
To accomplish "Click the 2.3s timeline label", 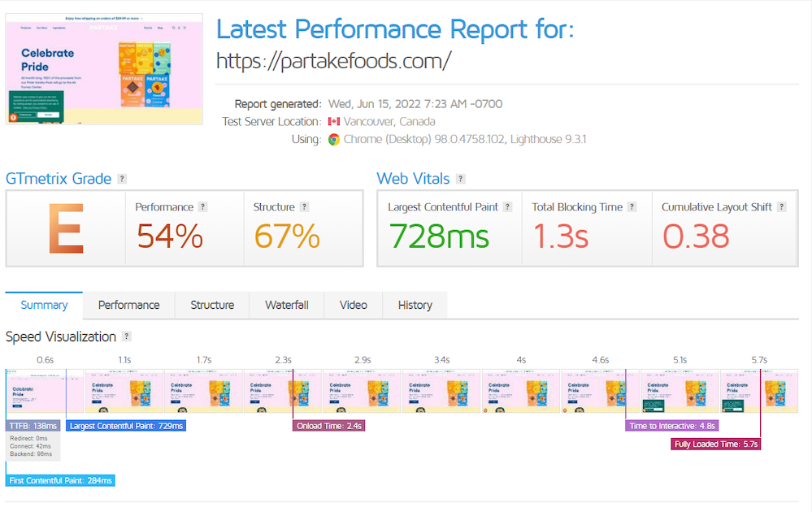I will coord(284,360).
